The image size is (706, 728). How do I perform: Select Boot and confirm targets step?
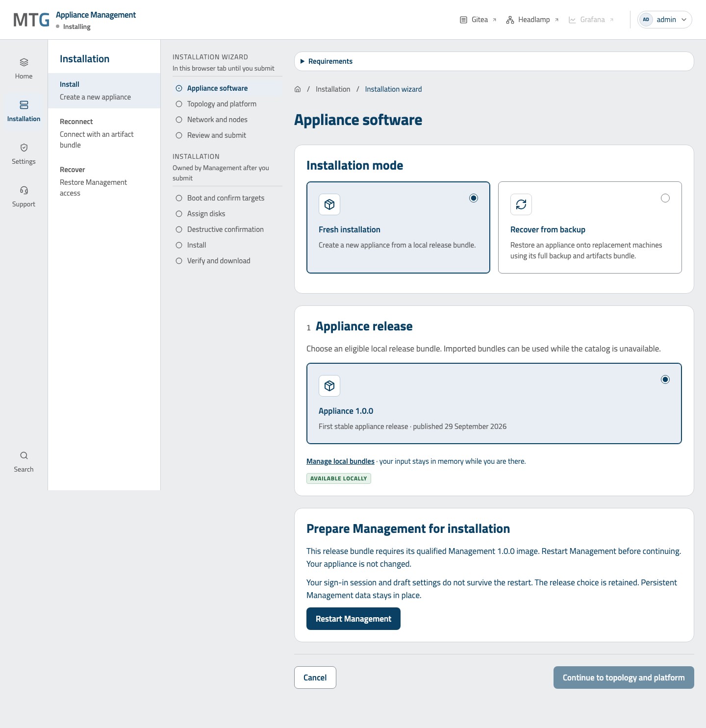[x=227, y=198]
